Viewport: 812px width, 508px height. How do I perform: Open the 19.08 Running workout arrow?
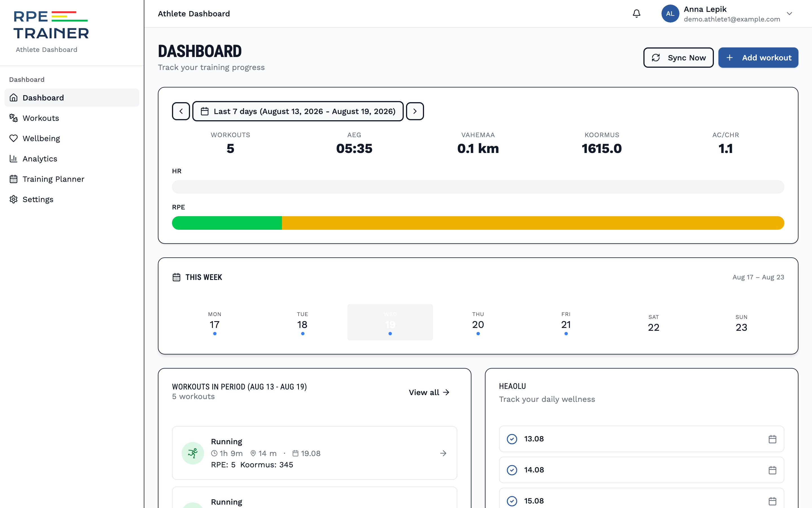[x=443, y=453]
